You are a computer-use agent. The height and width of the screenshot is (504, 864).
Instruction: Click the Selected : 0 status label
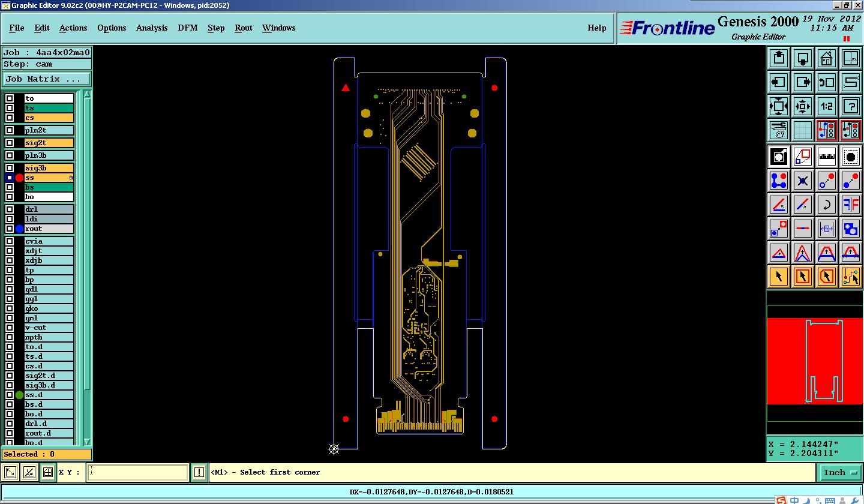pyautogui.click(x=47, y=454)
